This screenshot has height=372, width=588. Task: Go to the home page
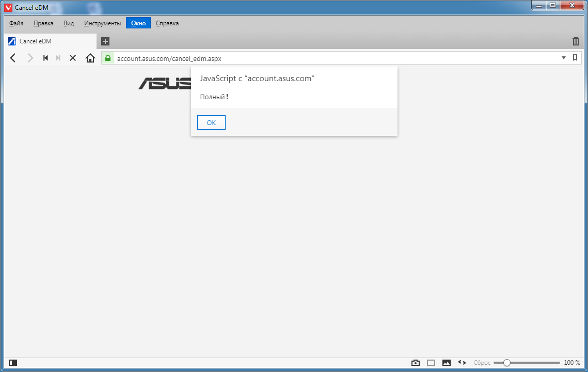[90, 58]
